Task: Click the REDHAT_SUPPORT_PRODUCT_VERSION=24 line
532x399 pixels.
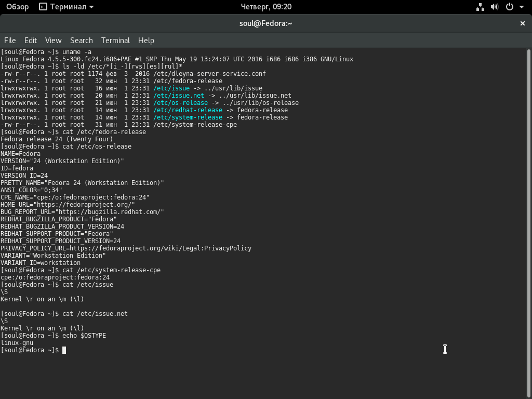Action: pos(61,241)
